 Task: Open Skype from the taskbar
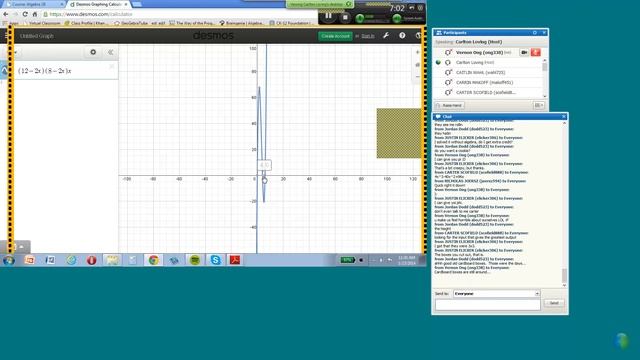coord(215,260)
